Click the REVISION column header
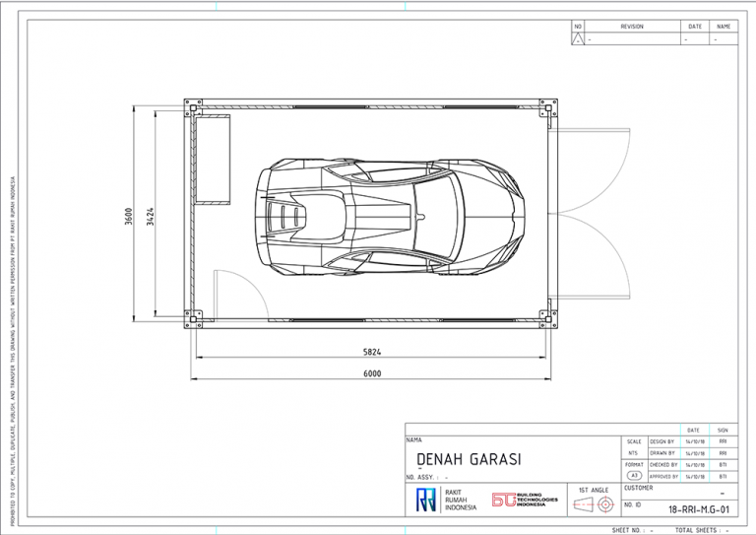This screenshot has height=535, width=756. [631, 27]
